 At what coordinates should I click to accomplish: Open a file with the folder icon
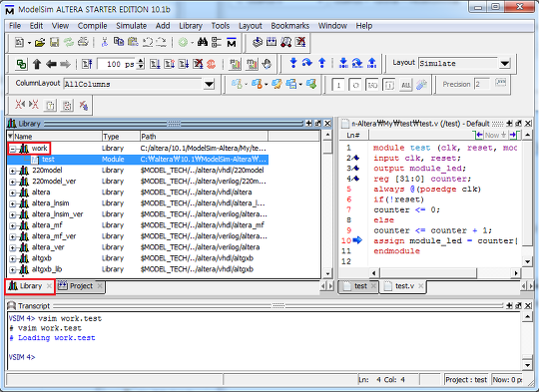tap(40, 43)
